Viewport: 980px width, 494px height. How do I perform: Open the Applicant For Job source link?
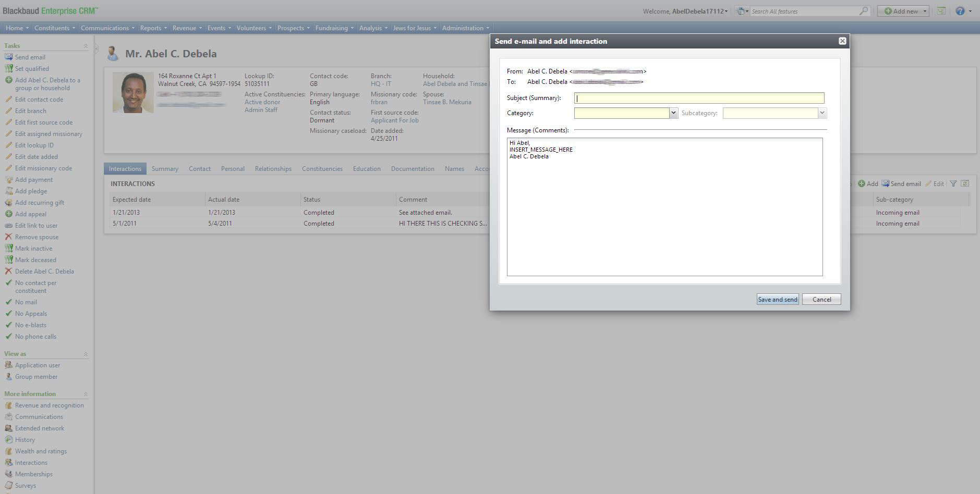coord(395,120)
